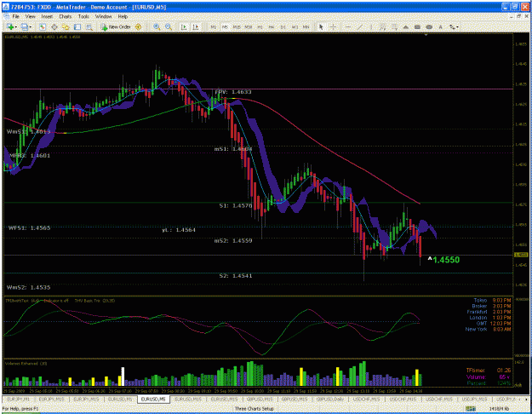532x414 pixels.
Task: Open the Navigator panel icon
Action: click(66, 26)
